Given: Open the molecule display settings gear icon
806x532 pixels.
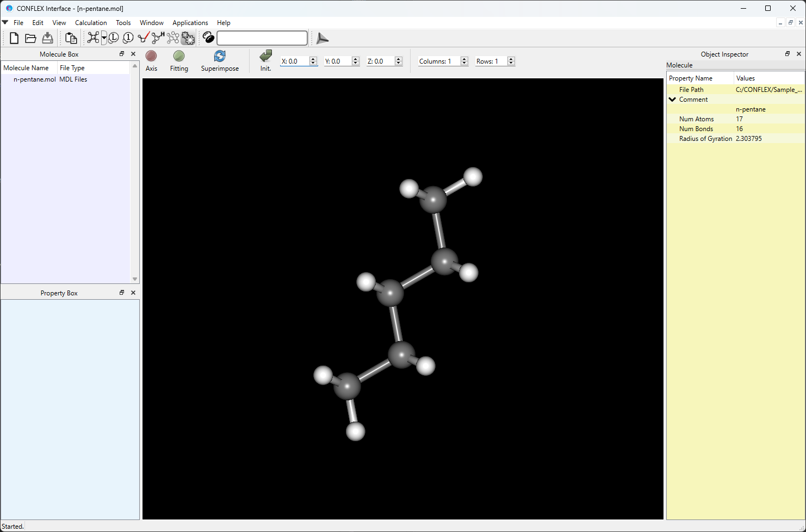Looking at the screenshot, I should [188, 38].
